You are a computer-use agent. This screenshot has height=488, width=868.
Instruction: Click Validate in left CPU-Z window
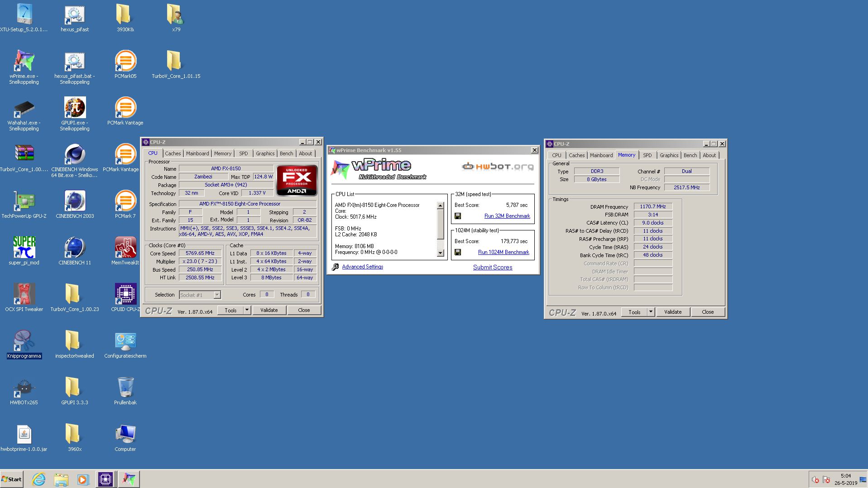[x=269, y=310]
